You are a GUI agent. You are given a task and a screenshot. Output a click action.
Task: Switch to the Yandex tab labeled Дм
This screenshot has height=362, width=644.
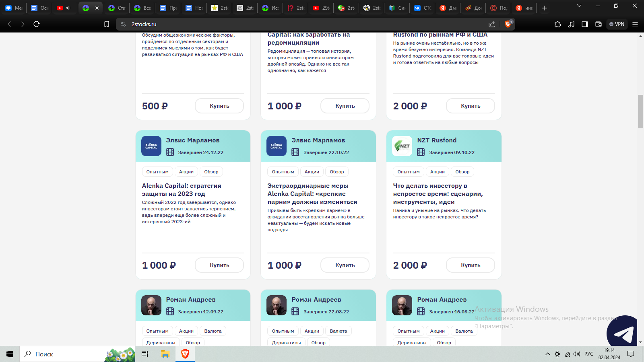pyautogui.click(x=448, y=8)
